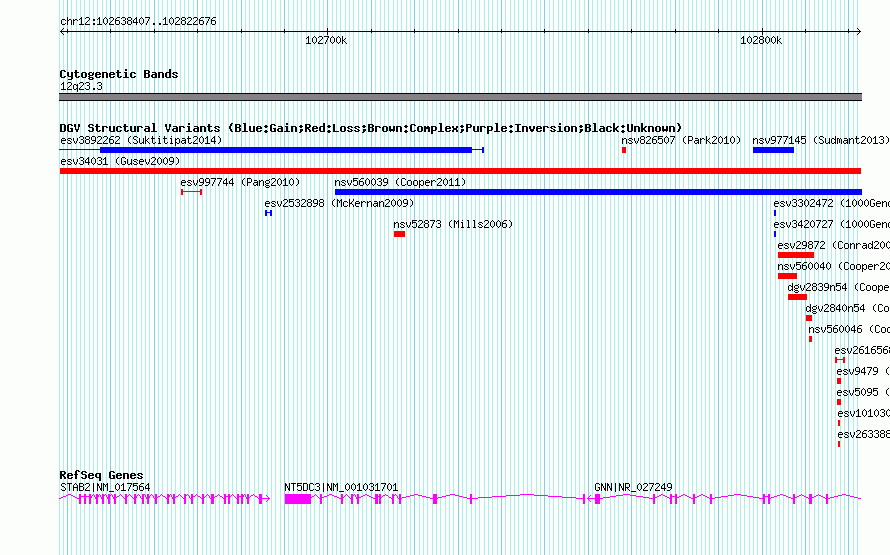Screen dimensions: 890x555
Task: Open the dgv2840n54 variant label
Action: click(847, 308)
